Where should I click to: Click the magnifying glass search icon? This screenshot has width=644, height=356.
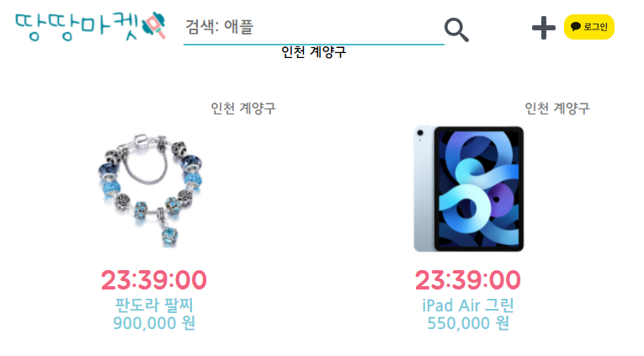pos(456,29)
